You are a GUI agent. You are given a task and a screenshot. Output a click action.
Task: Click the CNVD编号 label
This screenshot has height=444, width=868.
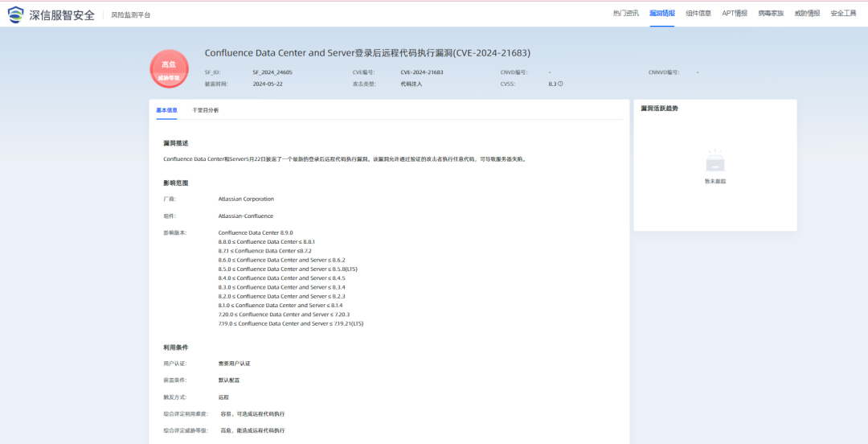[x=514, y=72]
